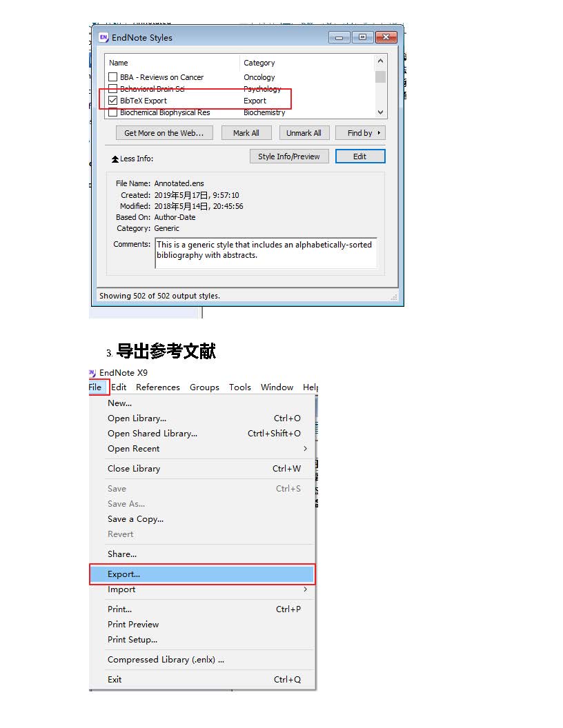The width and height of the screenshot is (563, 728).
Task: Tick the Behavioral Brain Sci checkbox
Action: pos(112,88)
